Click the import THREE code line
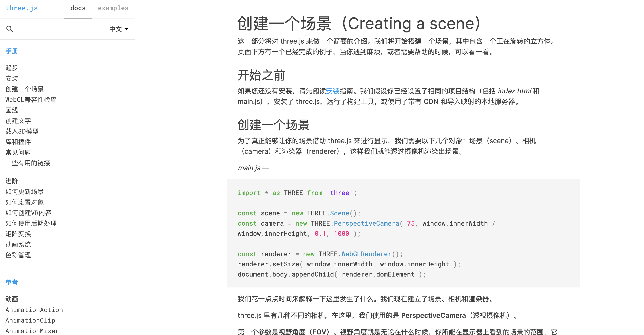The height and width of the screenshot is (335, 644). point(297,193)
